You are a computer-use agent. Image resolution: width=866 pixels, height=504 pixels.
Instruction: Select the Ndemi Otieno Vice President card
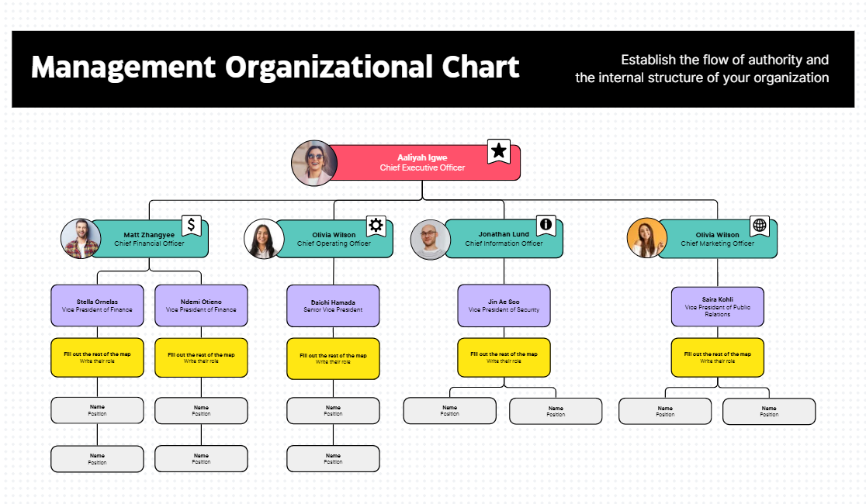coord(201,306)
